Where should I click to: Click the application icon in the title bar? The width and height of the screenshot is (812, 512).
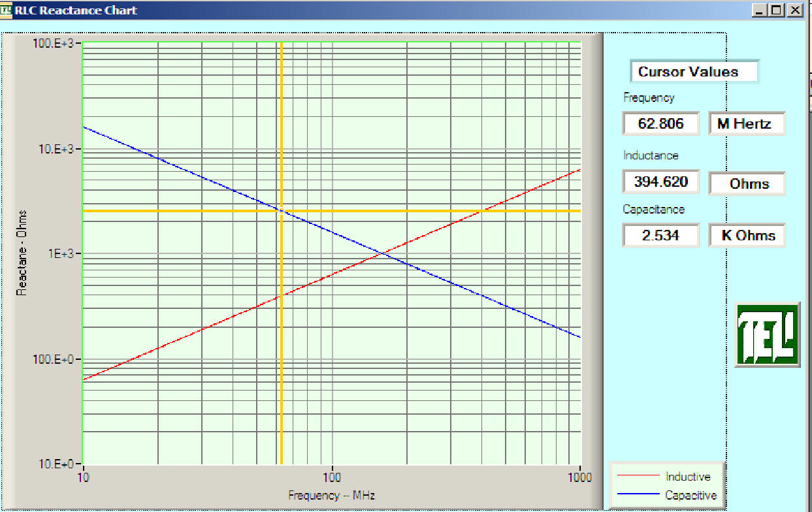(x=7, y=10)
